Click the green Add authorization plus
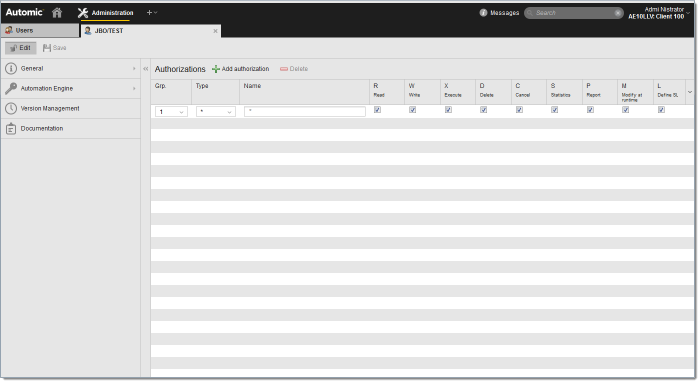700x383 pixels. 216,69
